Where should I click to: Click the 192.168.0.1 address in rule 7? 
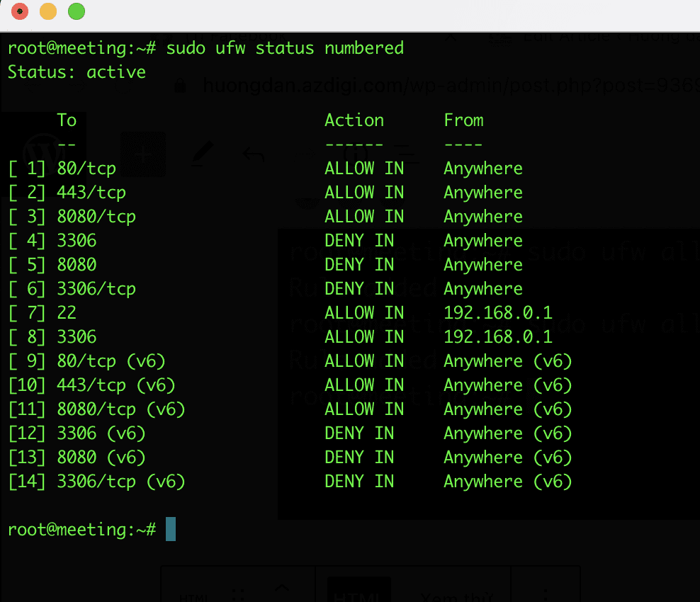coord(497,313)
